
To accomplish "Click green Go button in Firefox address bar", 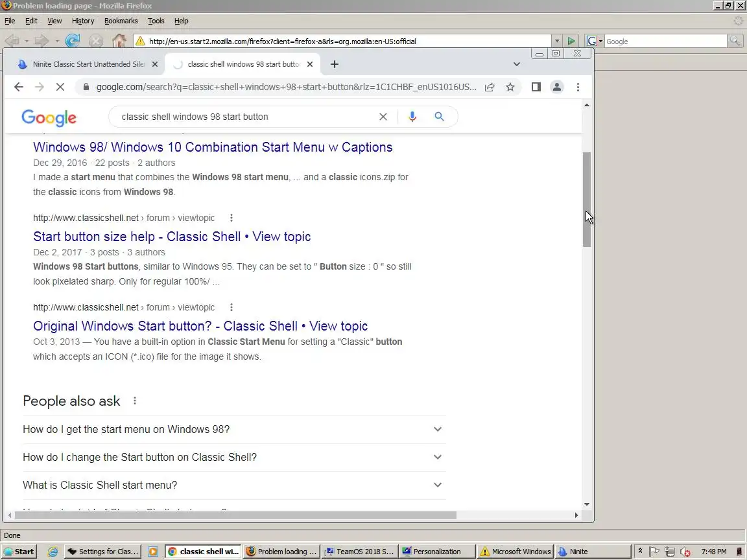I will [x=571, y=41].
